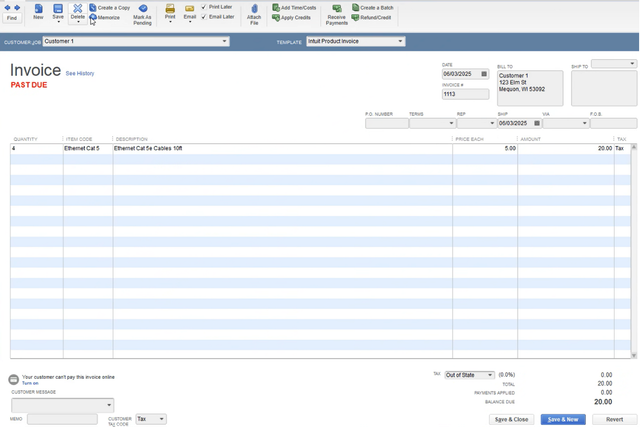Toggle the Print Later checkbox
This screenshot has width=640, height=428.
tap(204, 7)
